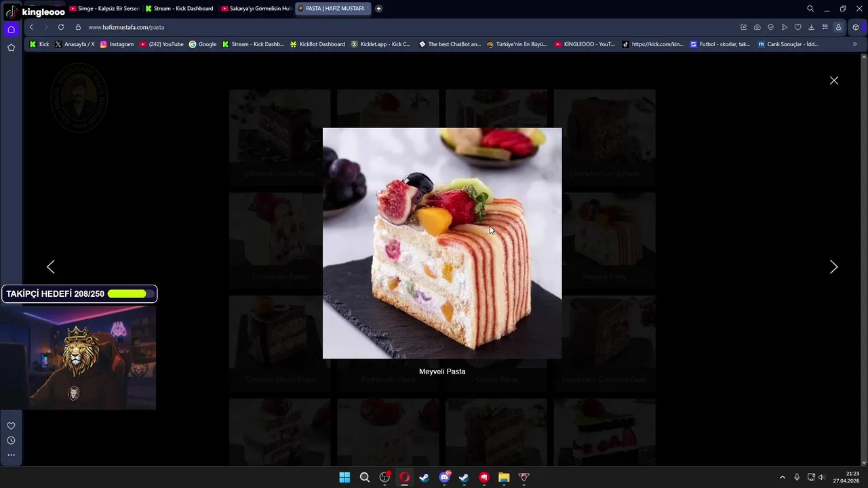Open sidebar heart pinboards icon

tap(11, 426)
